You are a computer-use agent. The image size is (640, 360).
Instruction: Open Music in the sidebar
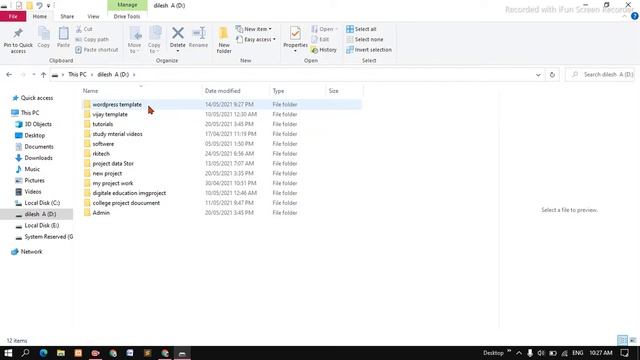tap(32, 169)
